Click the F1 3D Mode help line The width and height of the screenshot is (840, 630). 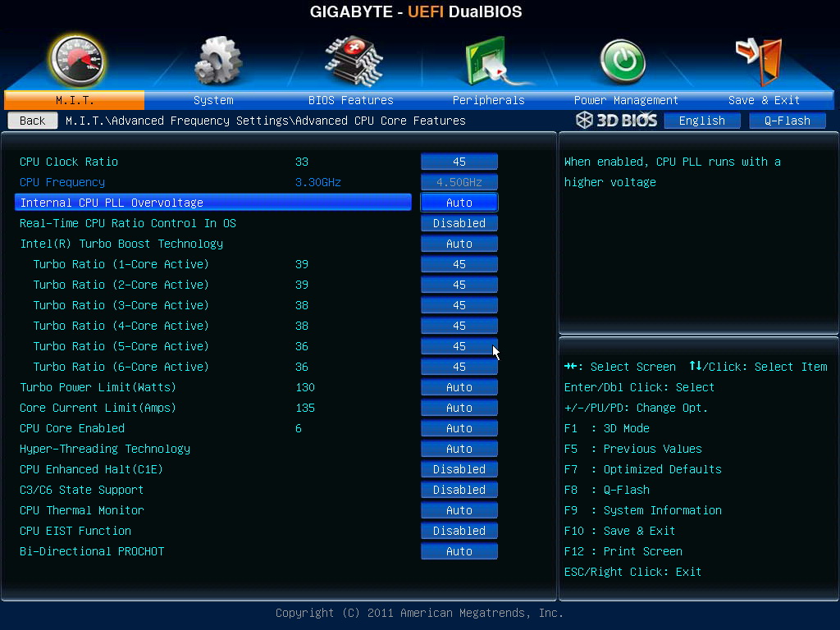tap(606, 428)
